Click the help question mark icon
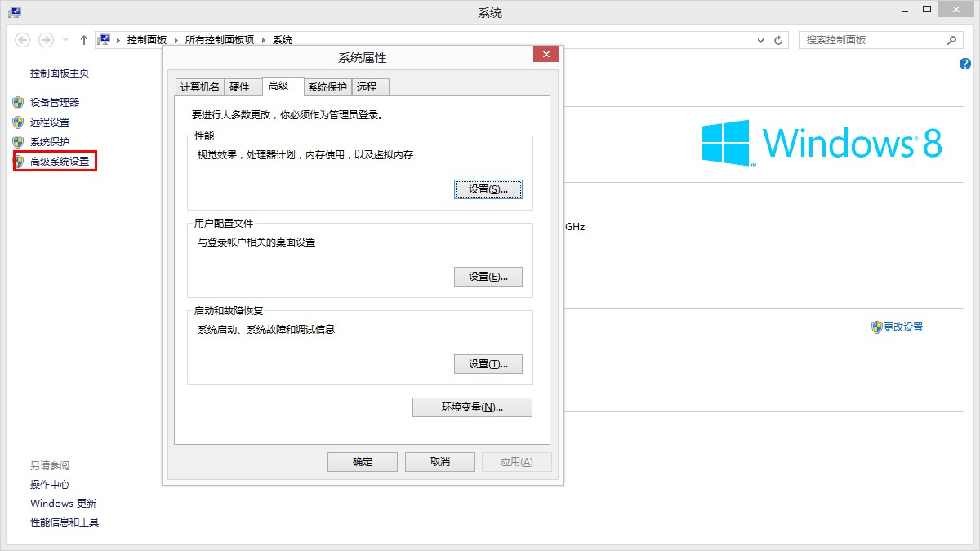Viewport: 980px width, 551px height. click(x=964, y=64)
